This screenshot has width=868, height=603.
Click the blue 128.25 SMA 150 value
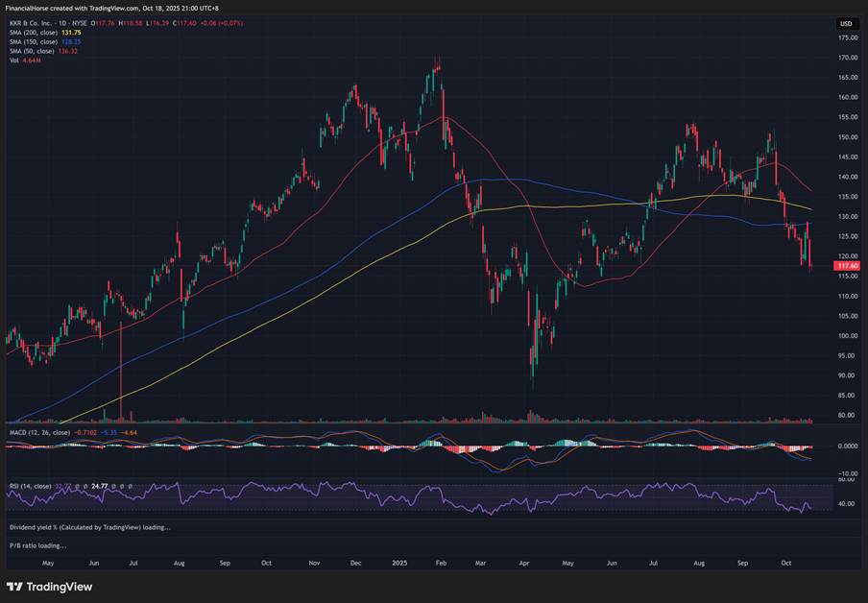pyautogui.click(x=73, y=42)
